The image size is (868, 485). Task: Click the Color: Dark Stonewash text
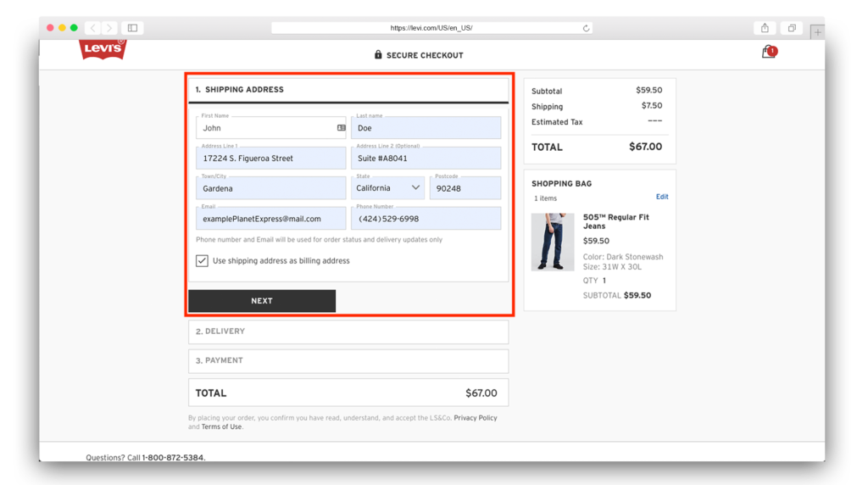pos(623,257)
